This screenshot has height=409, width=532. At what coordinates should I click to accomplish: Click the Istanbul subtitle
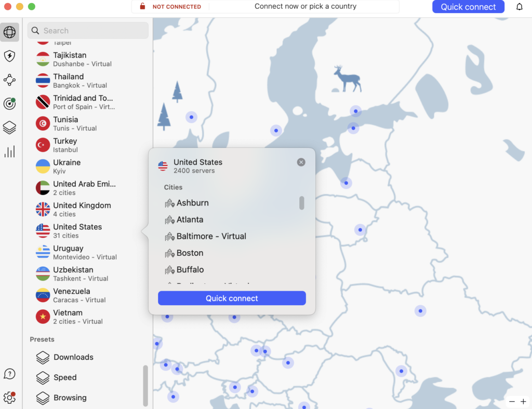point(65,150)
